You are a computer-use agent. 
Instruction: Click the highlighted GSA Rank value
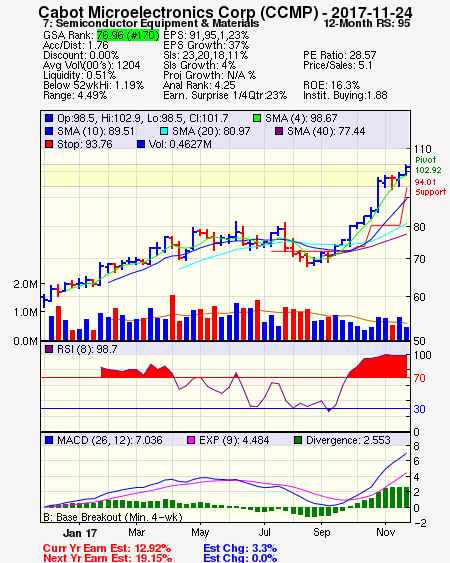click(128, 35)
